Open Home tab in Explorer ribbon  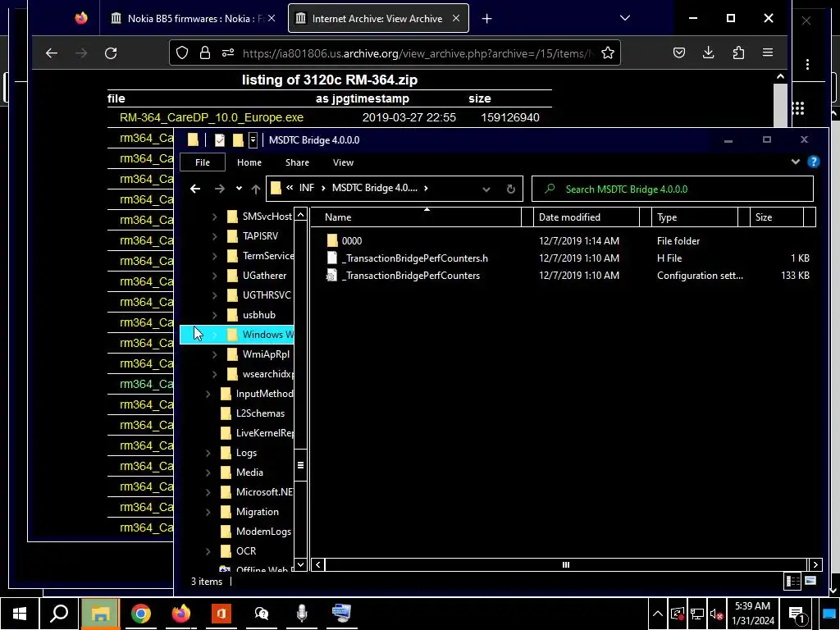(249, 162)
